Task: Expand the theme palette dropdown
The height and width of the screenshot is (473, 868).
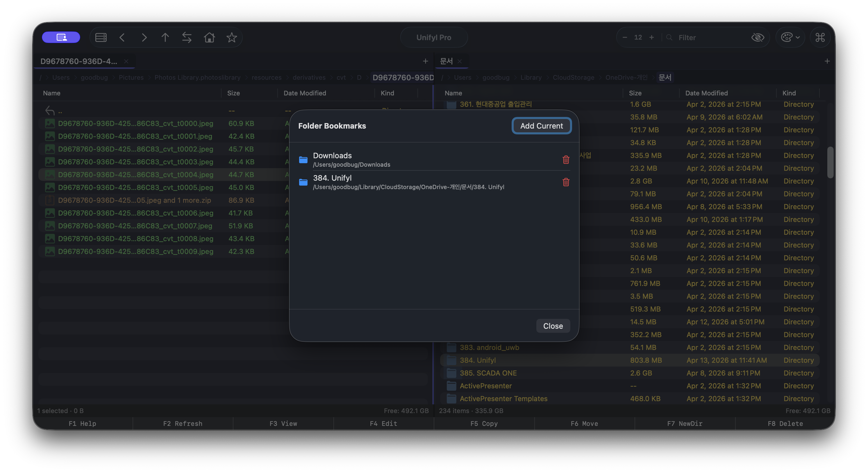Action: click(x=790, y=38)
